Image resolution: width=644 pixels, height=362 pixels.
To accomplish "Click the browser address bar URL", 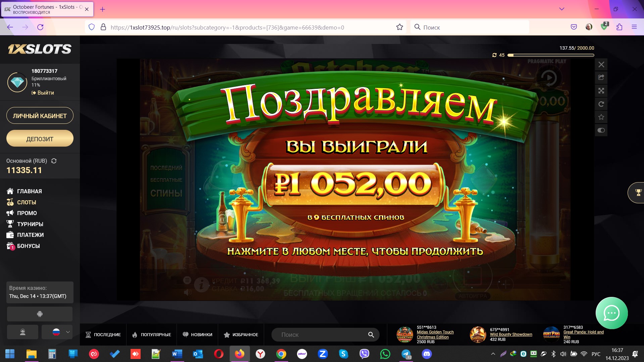I will coord(227,28).
